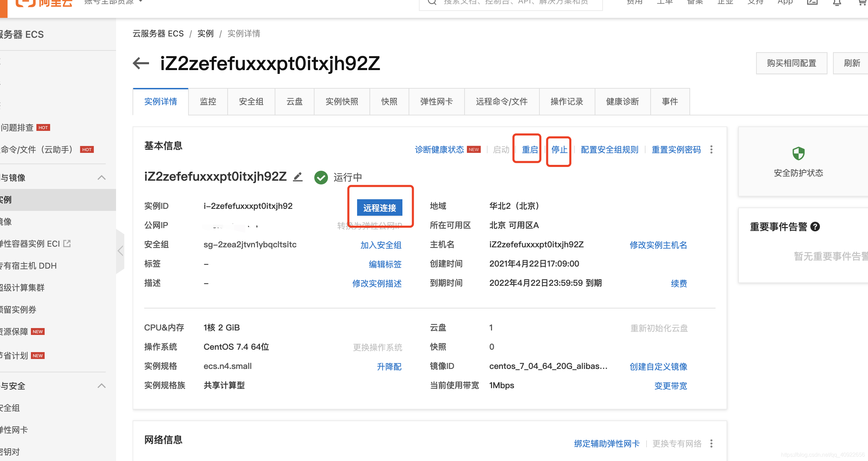Collapse the left sidebar with the arrow handle
Viewport: 868px width, 461px height.
pos(120,251)
